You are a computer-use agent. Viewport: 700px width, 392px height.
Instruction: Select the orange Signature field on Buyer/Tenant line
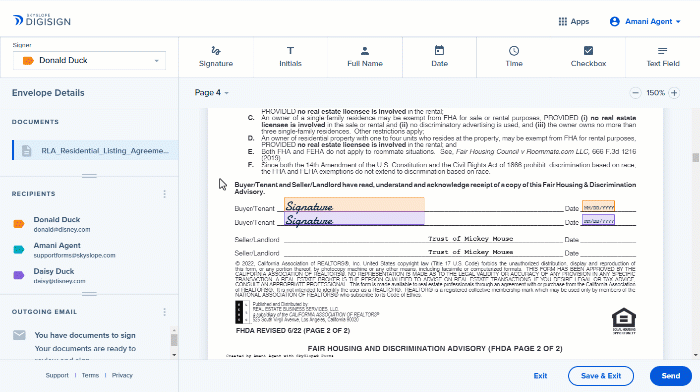[354, 204]
